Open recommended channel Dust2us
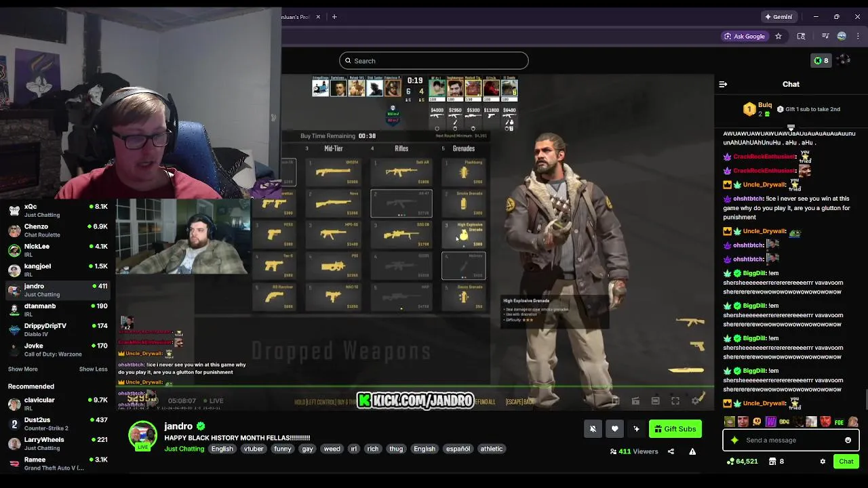Screen dimensions: 868x488 [x=58, y=424]
